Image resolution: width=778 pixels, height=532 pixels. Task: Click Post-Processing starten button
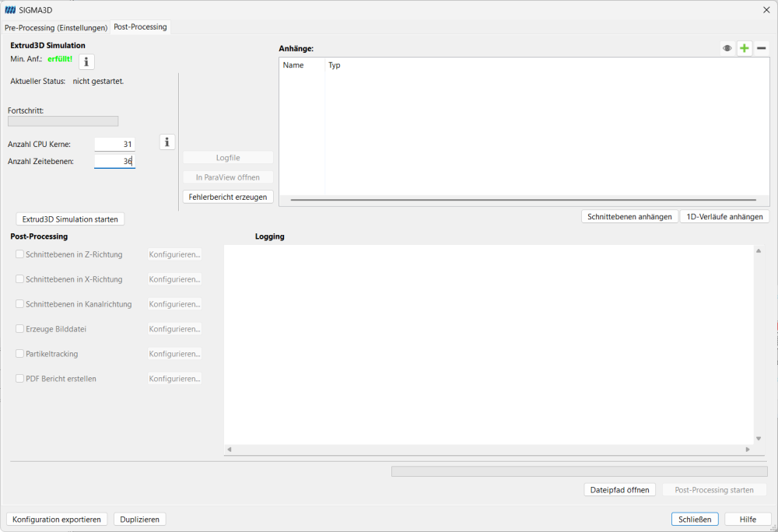714,490
